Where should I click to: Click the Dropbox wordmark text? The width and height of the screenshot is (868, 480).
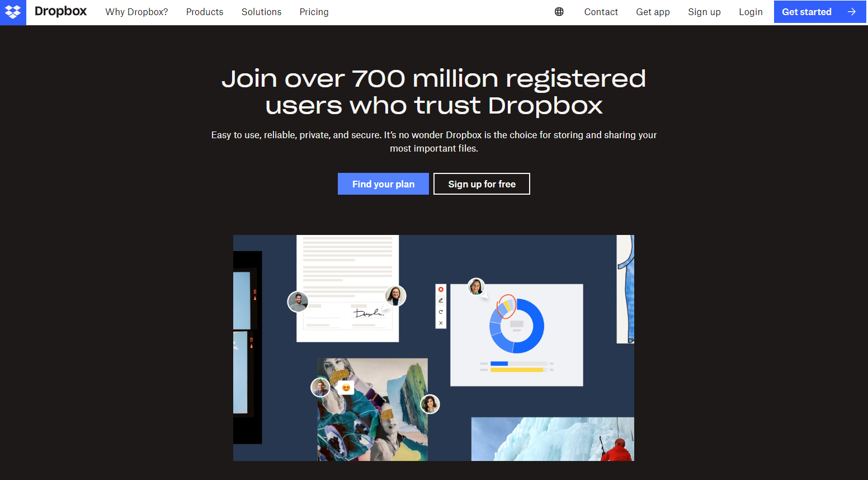[60, 11]
